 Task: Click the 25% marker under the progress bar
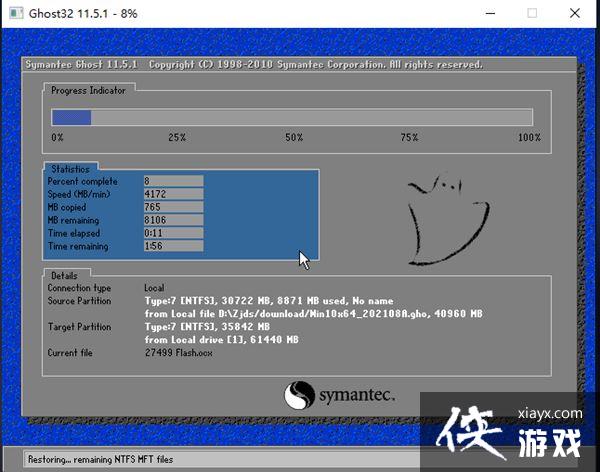177,137
